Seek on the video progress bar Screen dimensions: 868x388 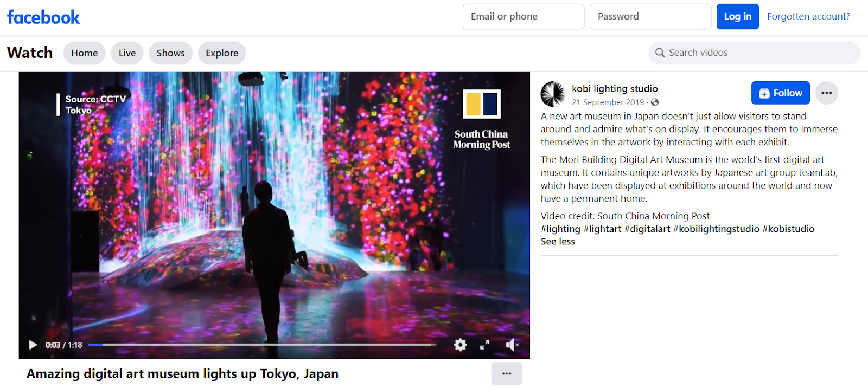[x=262, y=344]
